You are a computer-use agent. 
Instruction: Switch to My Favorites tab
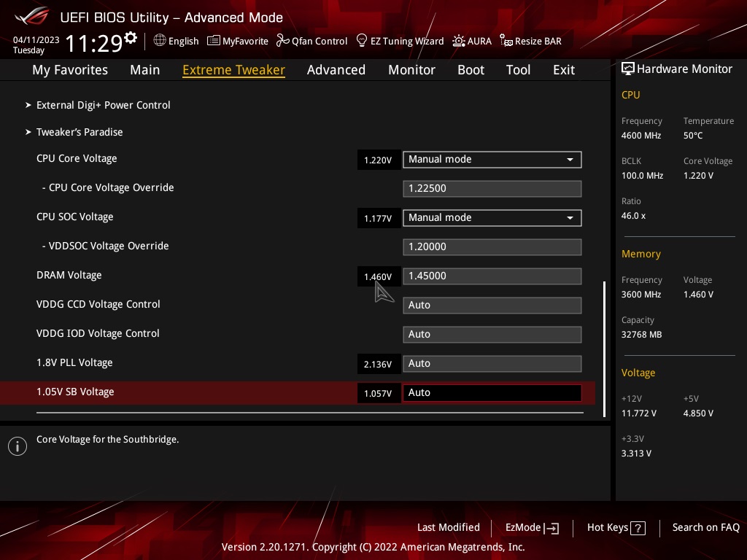pyautogui.click(x=70, y=70)
